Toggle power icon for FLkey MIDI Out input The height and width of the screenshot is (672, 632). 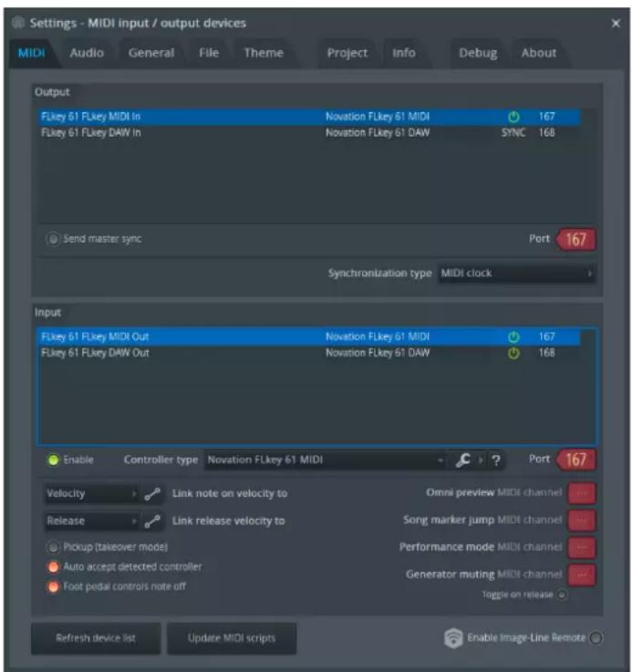tap(513, 337)
